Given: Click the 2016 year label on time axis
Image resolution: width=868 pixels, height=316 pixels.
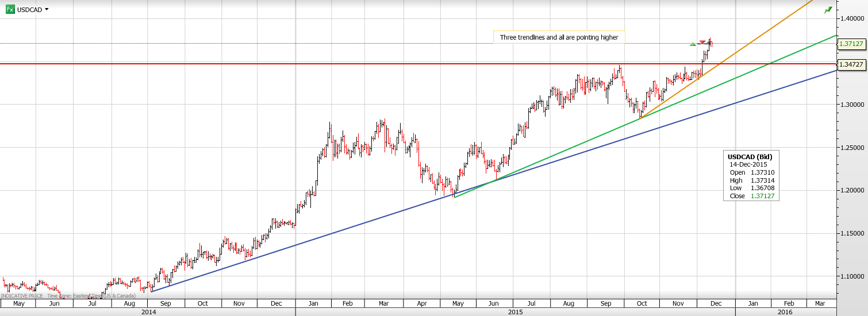Looking at the screenshot, I should click(x=785, y=311).
